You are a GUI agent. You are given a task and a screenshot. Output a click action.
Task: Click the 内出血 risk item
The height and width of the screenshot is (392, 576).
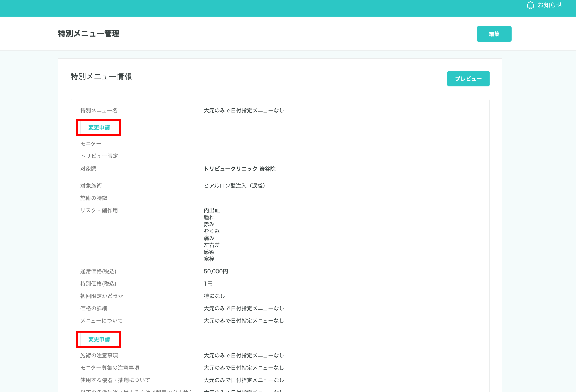click(212, 211)
